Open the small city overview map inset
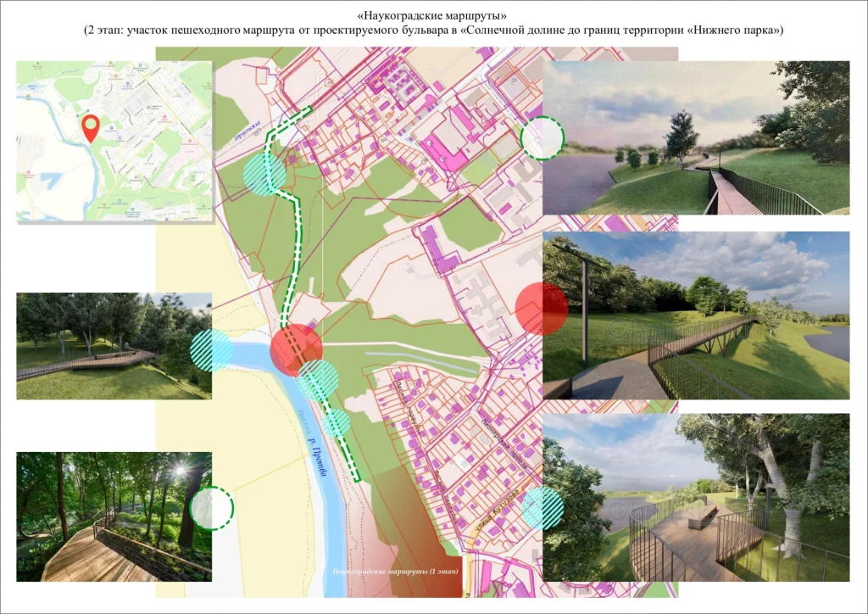The height and width of the screenshot is (614, 868). (x=114, y=142)
